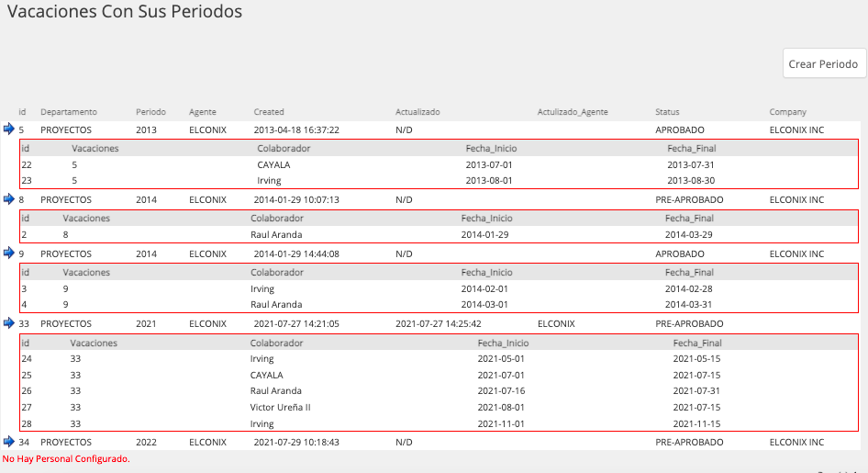Click Irving in vacation row 28
This screenshot has width=868, height=473.
tap(262, 423)
